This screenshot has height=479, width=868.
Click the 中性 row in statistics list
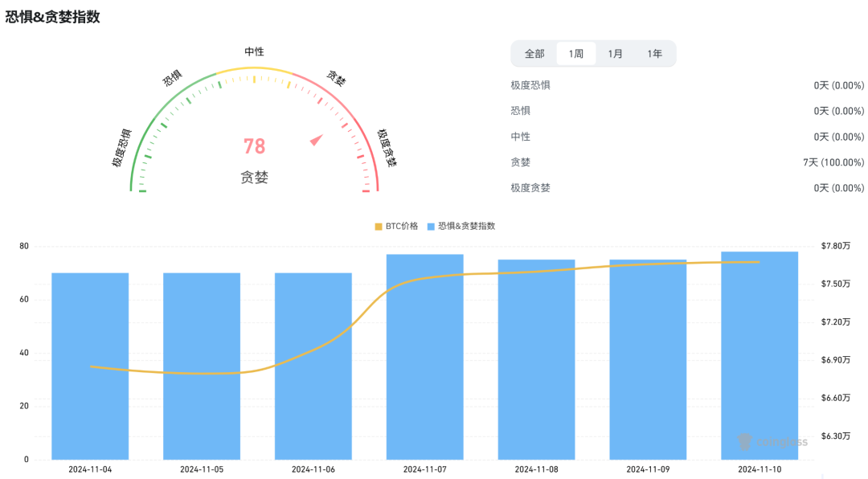point(687,137)
